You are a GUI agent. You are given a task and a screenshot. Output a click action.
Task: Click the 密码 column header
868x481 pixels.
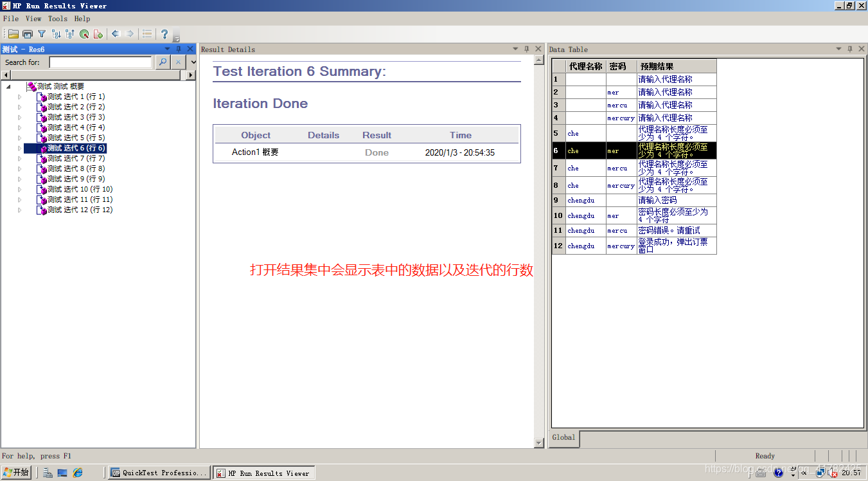click(621, 66)
